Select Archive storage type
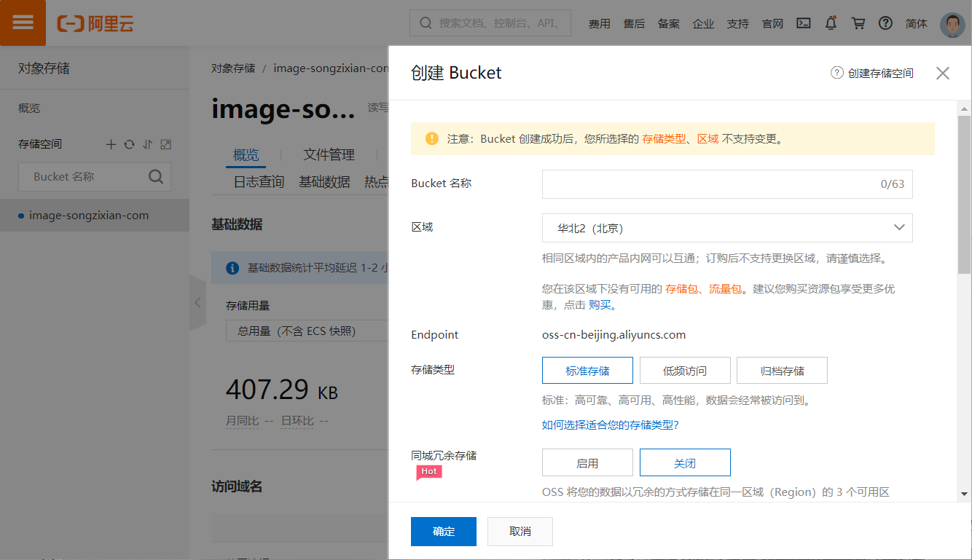 click(x=782, y=371)
